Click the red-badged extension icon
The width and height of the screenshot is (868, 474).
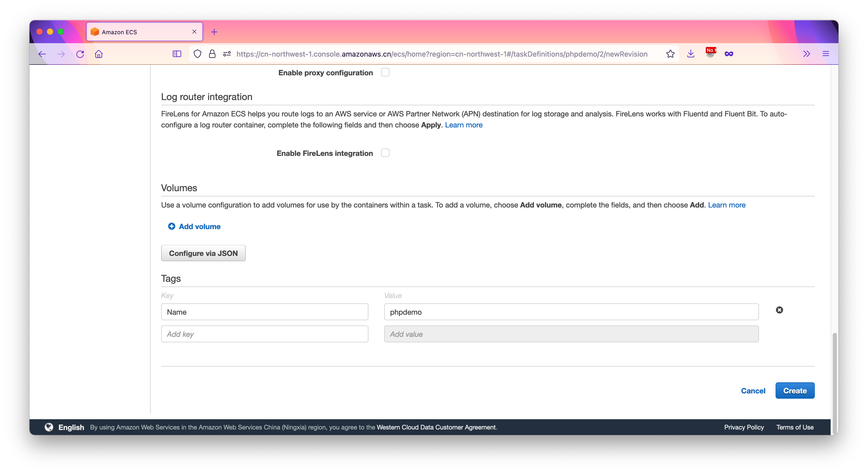pos(710,53)
